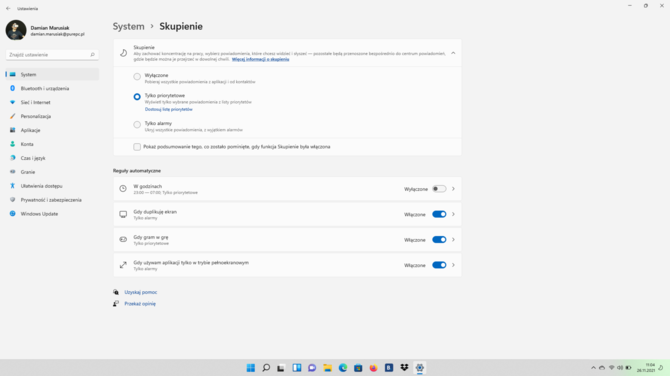Image resolution: width=670 pixels, height=376 pixels.
Task: Open System in the sidebar
Action: [x=52, y=74]
